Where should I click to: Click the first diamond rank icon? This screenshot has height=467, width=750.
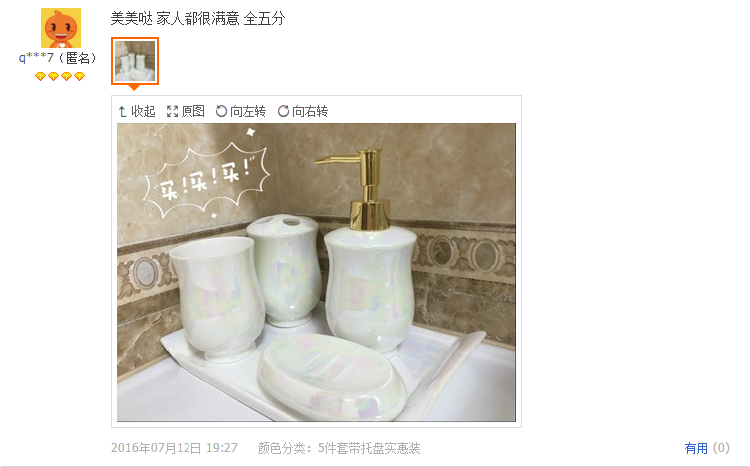coord(40,76)
